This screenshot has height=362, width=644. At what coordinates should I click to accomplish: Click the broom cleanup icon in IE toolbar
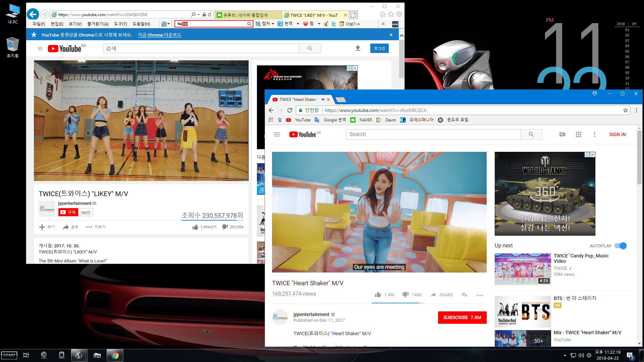(x=326, y=24)
